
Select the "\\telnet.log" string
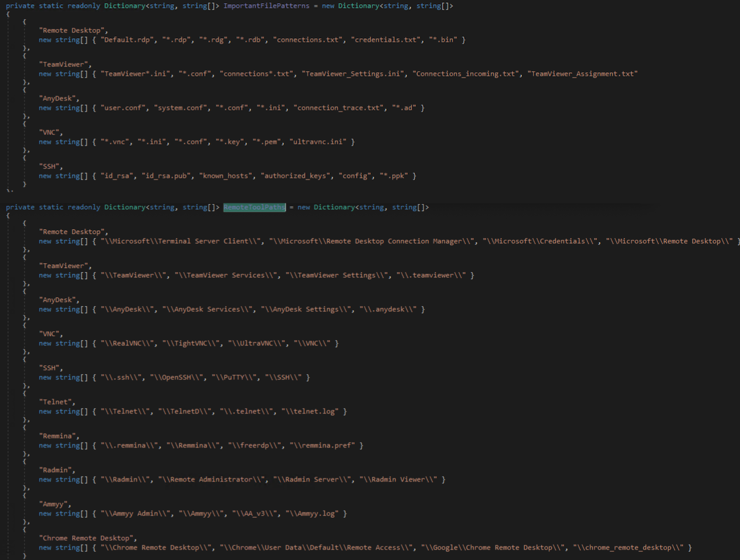[310, 412]
